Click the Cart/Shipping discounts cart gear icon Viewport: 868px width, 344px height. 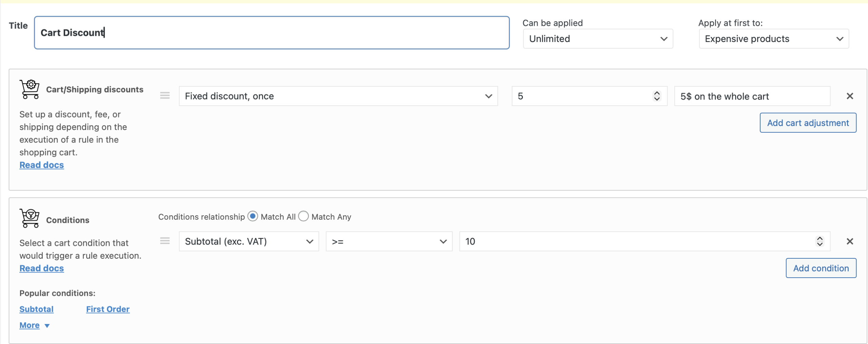click(29, 89)
